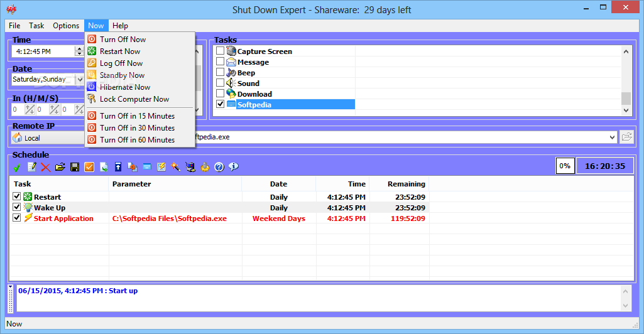Click the Task column header

59,184
